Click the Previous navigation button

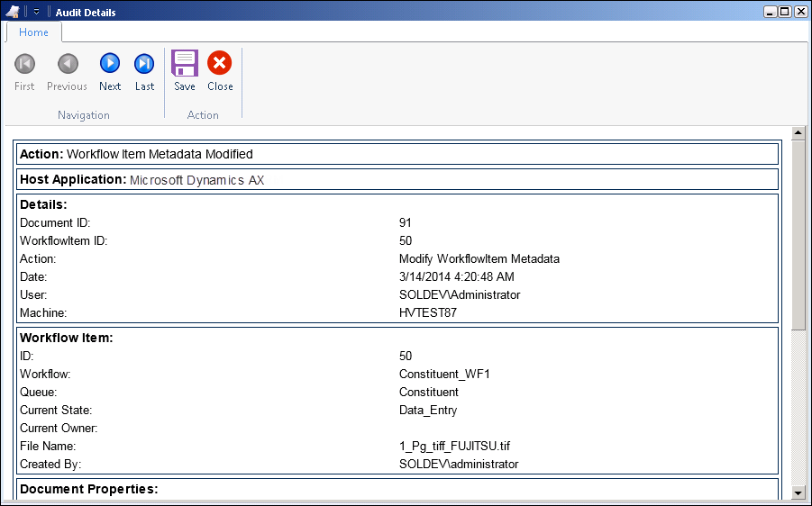[x=68, y=72]
